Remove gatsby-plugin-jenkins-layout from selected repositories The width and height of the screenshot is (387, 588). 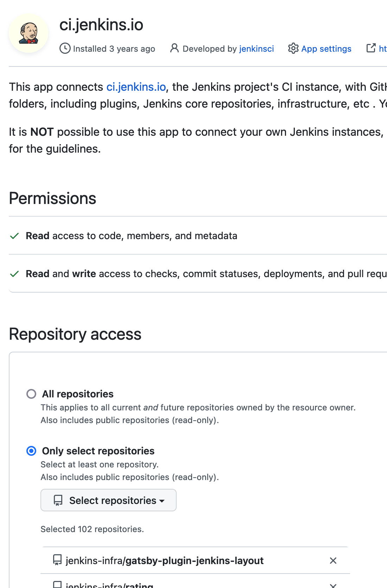333,561
